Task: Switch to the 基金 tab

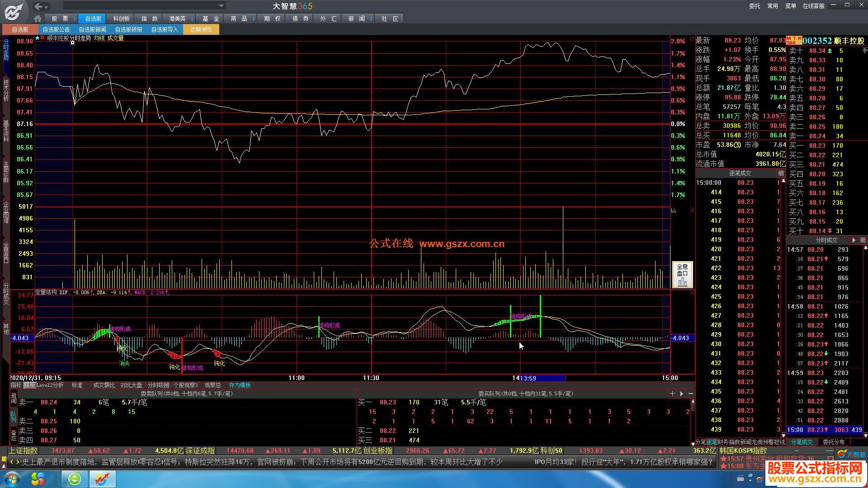Action: [211, 19]
